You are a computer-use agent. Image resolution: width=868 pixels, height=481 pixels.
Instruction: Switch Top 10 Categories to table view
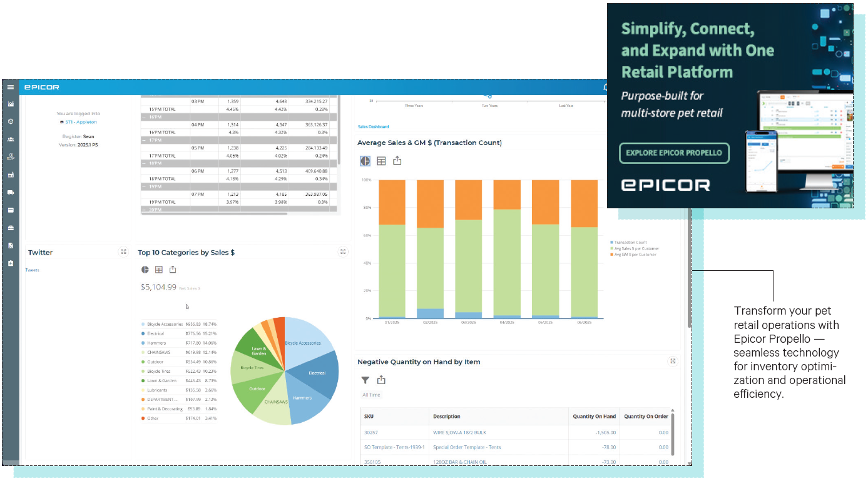tap(159, 270)
